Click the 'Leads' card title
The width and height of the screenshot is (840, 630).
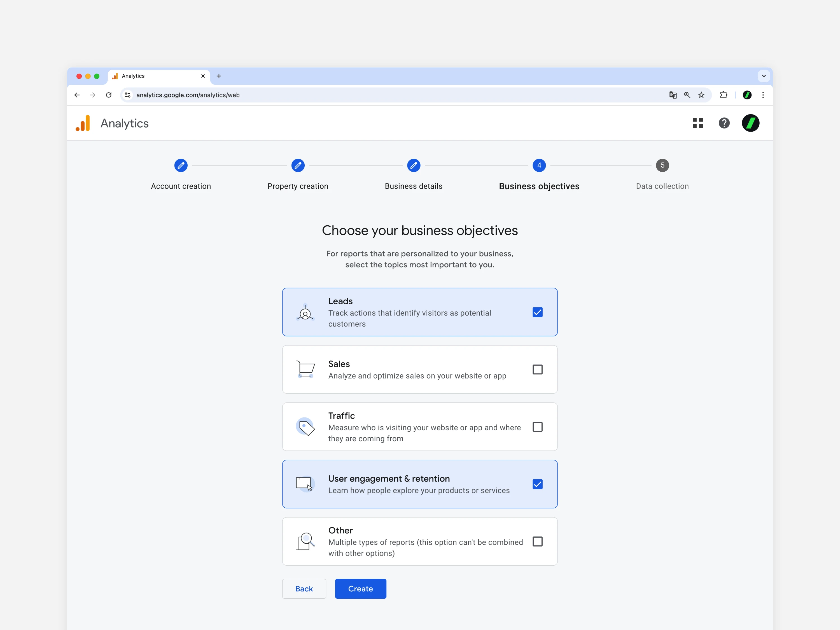point(340,301)
